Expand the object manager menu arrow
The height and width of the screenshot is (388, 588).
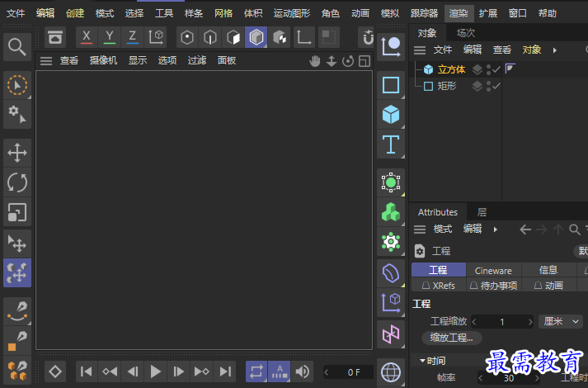(555, 50)
